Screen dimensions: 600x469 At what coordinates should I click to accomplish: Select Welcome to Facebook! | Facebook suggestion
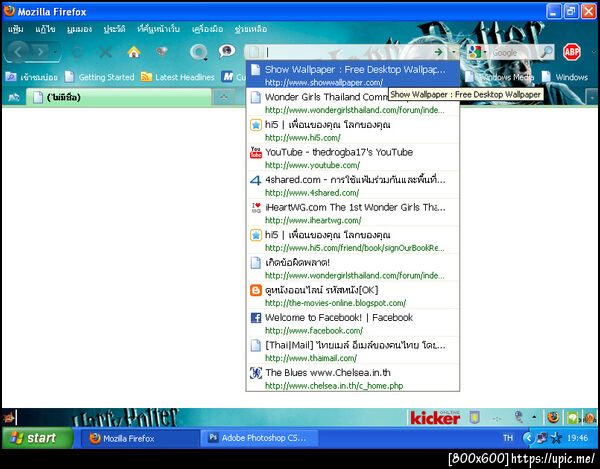[352, 323]
